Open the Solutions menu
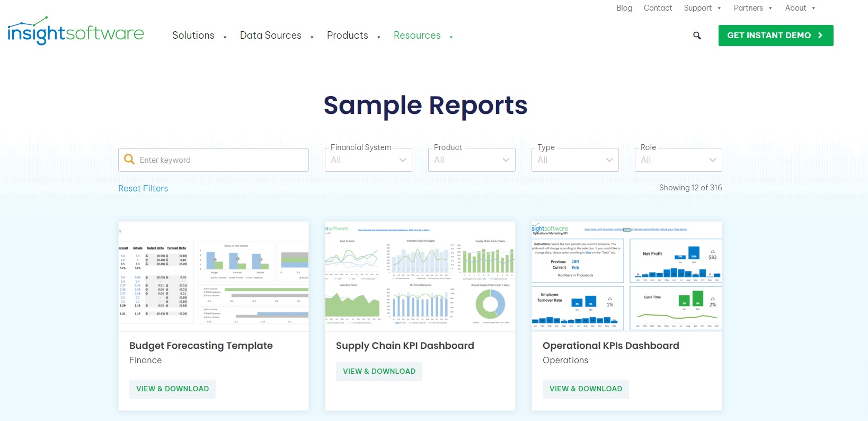Image resolution: width=868 pixels, height=421 pixels. pyautogui.click(x=193, y=36)
